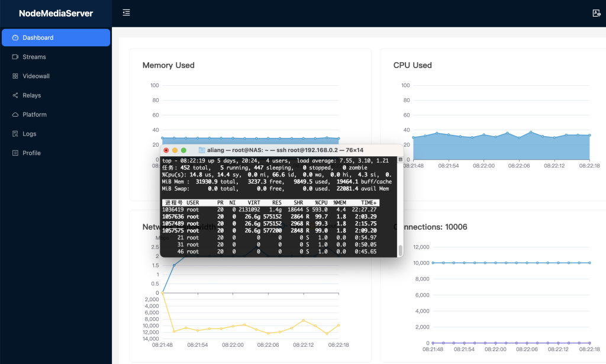606x364 pixels.
Task: Click the small marker icon above terminal scrollbar
Action: 401,160
